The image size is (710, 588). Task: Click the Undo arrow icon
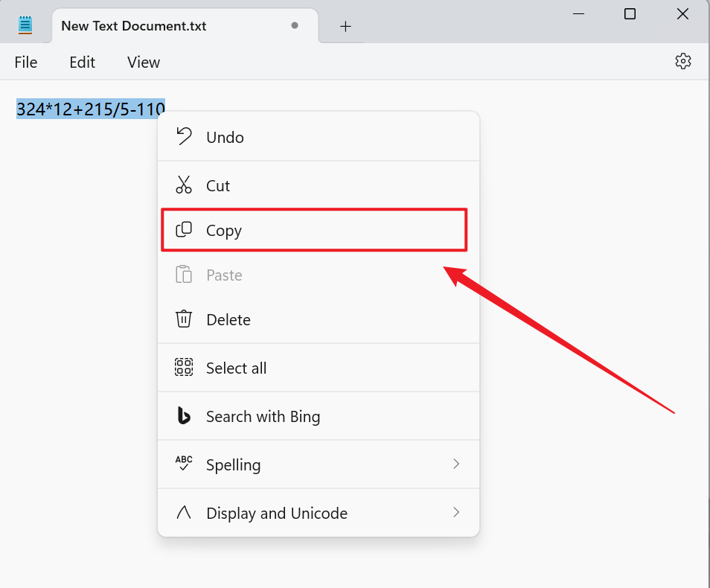tap(183, 136)
